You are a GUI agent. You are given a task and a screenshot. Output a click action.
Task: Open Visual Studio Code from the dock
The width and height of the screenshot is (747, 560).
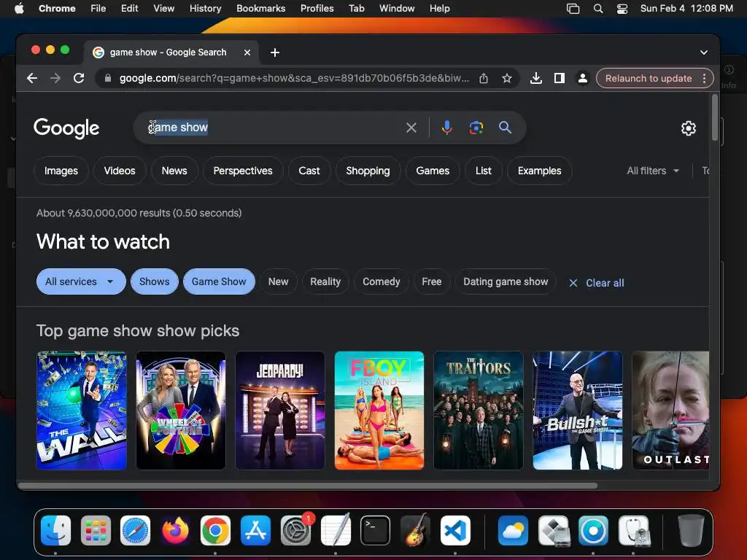click(455, 531)
